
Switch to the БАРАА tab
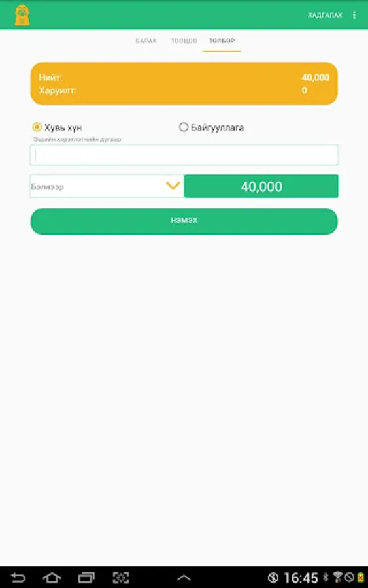coord(146,41)
